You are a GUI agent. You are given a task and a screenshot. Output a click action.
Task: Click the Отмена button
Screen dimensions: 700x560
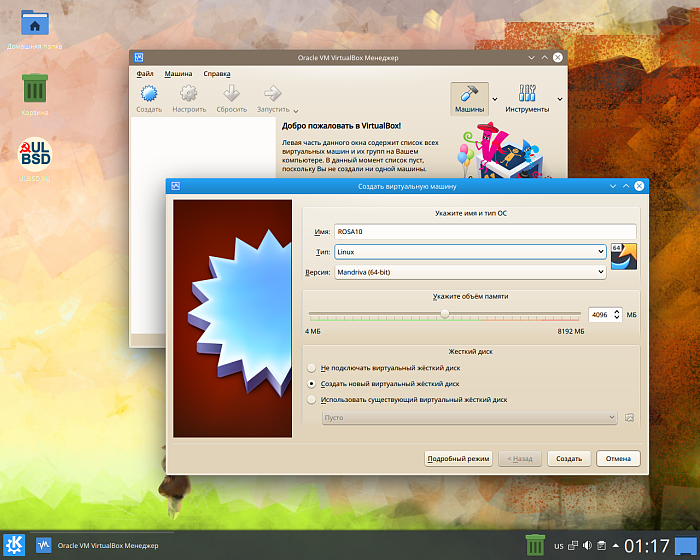click(x=618, y=459)
